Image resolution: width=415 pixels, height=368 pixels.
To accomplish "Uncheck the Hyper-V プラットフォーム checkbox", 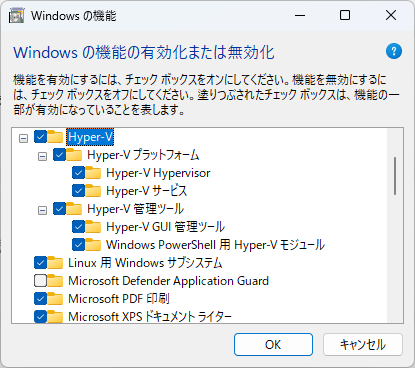I will 59,155.
